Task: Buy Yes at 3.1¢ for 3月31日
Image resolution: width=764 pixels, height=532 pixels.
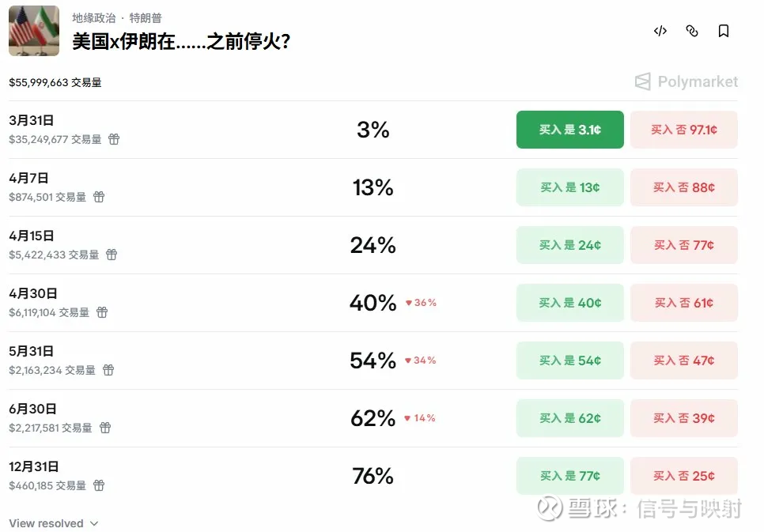Action: click(569, 130)
